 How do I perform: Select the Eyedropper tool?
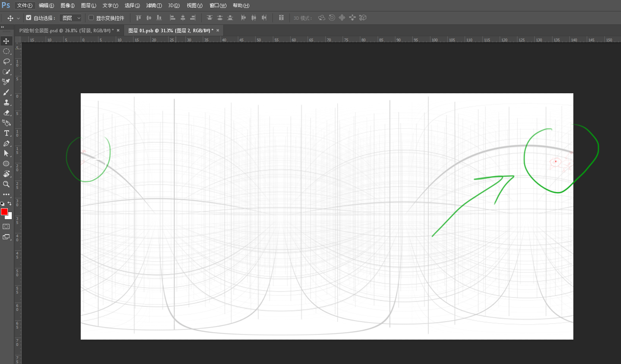[x=6, y=82]
